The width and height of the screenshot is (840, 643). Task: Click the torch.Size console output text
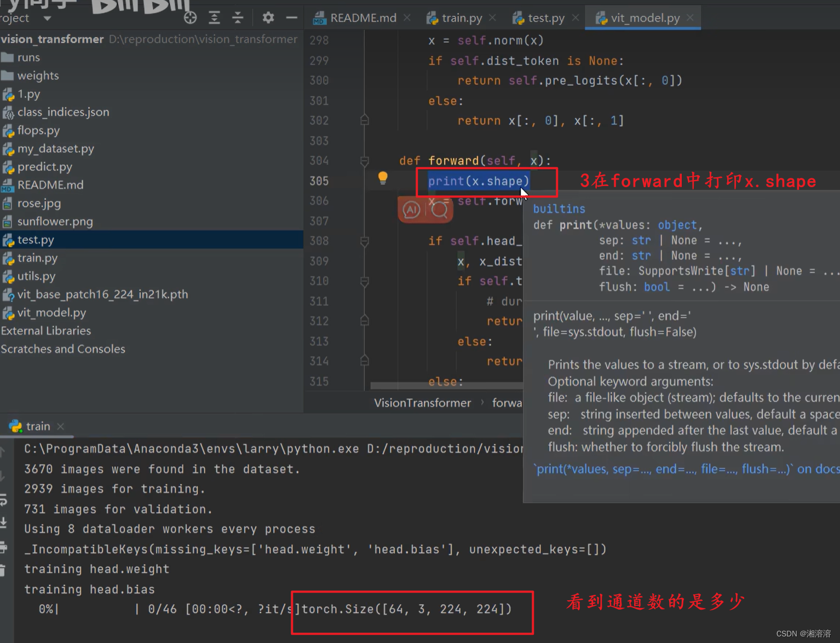click(x=407, y=609)
